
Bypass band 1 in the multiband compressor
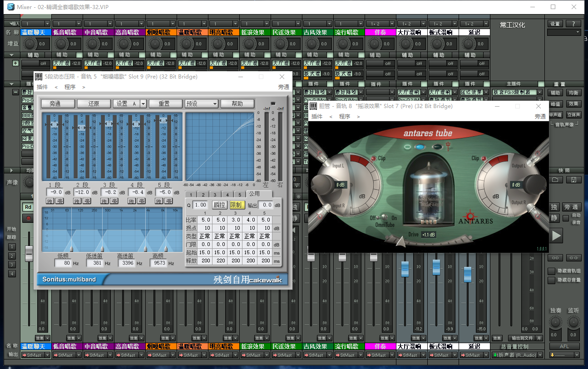(x=59, y=201)
